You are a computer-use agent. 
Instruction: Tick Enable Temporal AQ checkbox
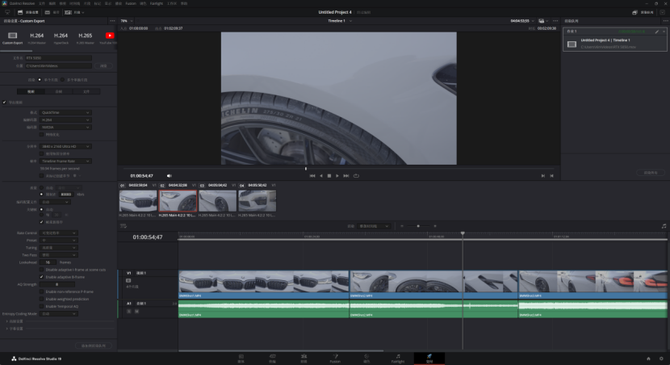[x=41, y=306]
